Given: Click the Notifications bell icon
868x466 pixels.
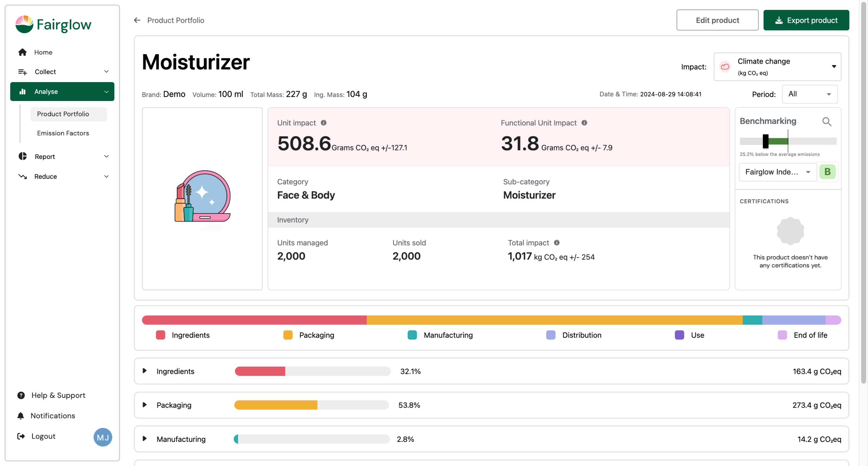Looking at the screenshot, I should click(21, 416).
